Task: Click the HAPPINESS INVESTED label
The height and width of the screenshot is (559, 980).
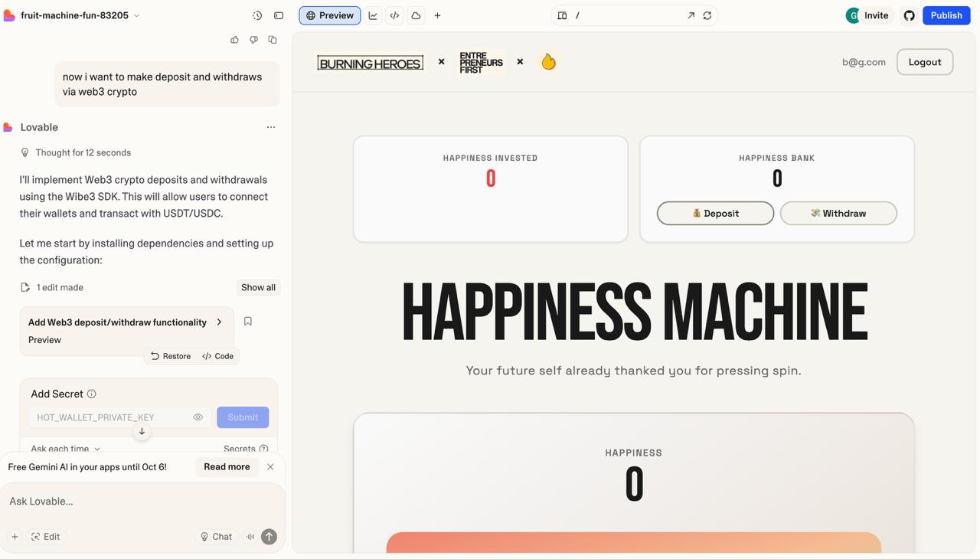Action: coord(490,158)
